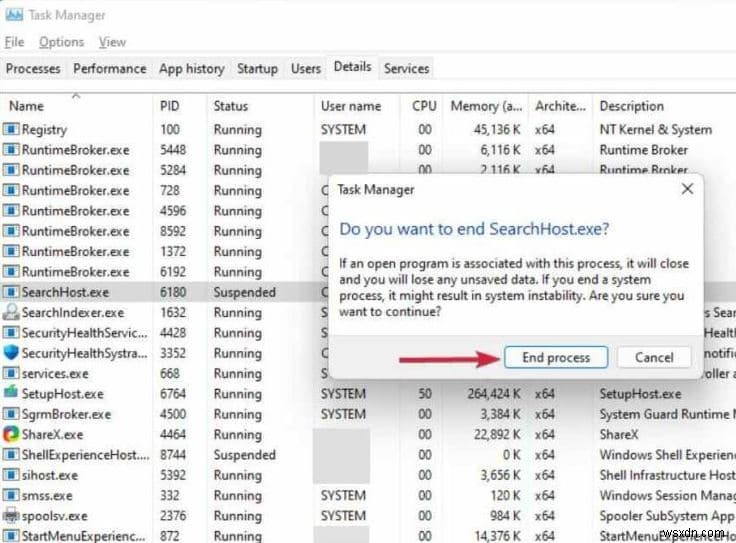Click the sihost.exe process icon
The image size is (736, 543).
pos(11,475)
